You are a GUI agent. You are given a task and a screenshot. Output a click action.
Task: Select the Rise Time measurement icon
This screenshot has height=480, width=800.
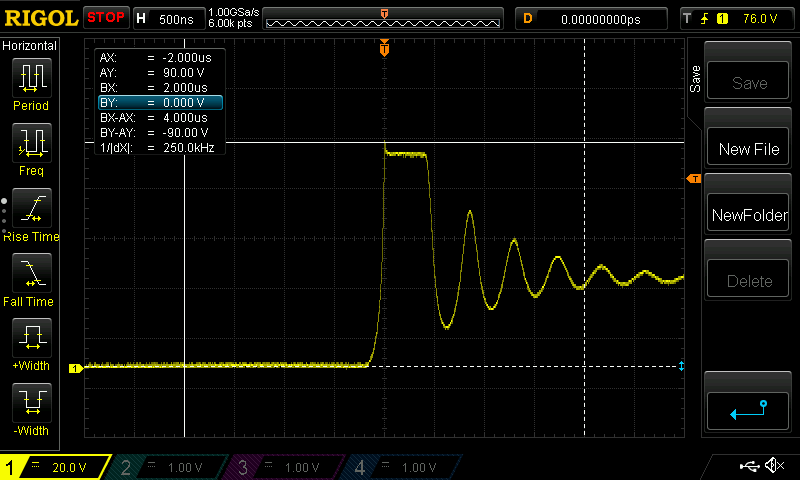pos(32,208)
